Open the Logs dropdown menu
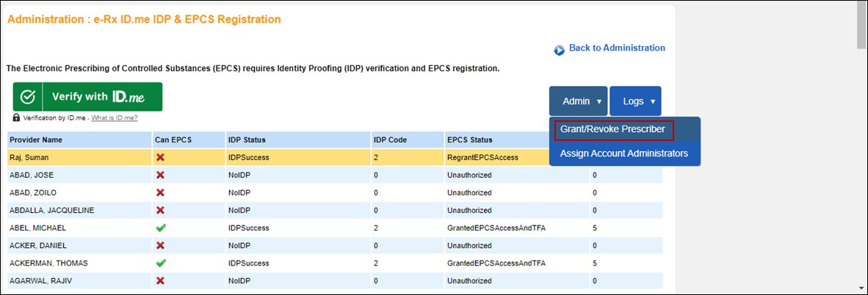 coord(635,101)
